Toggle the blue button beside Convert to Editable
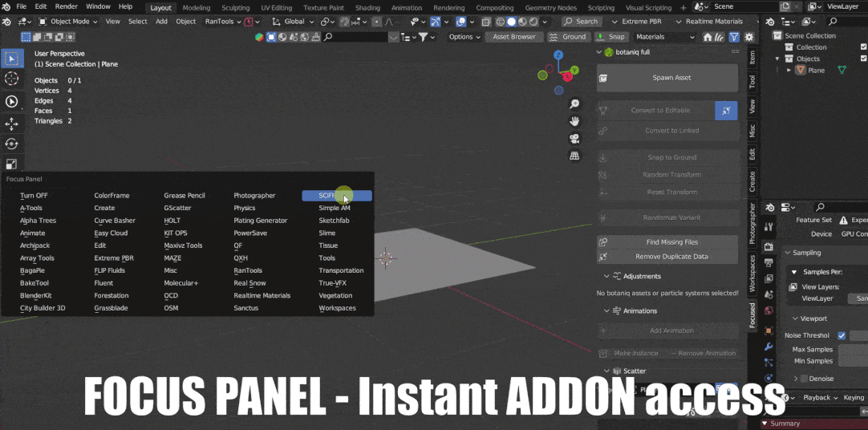Image resolution: width=868 pixels, height=430 pixels. [x=726, y=111]
